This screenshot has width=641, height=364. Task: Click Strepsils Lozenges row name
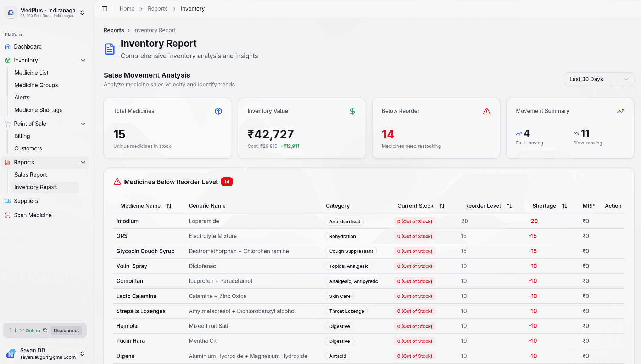click(141, 311)
